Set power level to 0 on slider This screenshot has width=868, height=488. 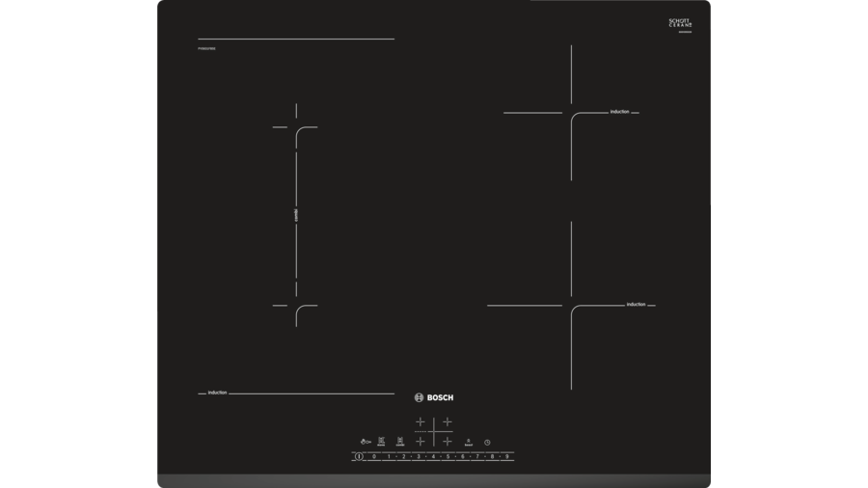(x=374, y=456)
